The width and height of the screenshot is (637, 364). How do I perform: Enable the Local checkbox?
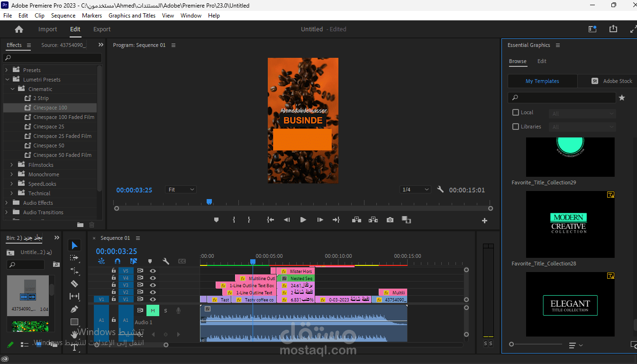tap(516, 113)
